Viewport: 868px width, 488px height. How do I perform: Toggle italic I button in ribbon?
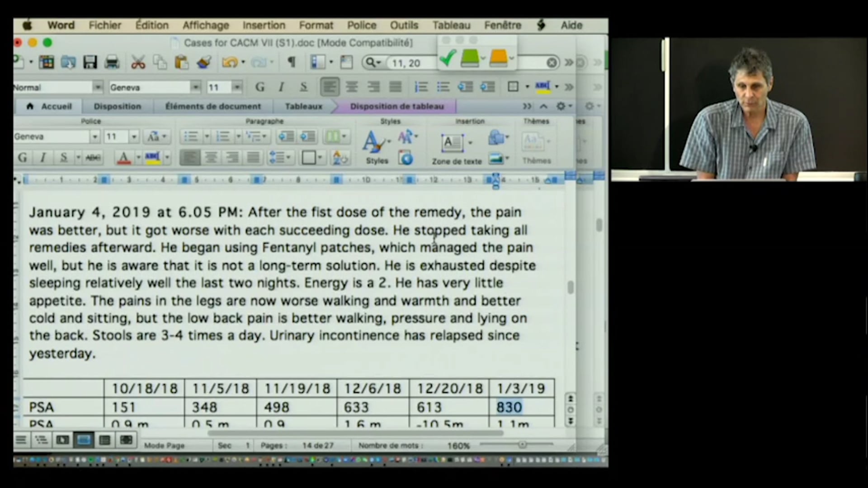43,158
